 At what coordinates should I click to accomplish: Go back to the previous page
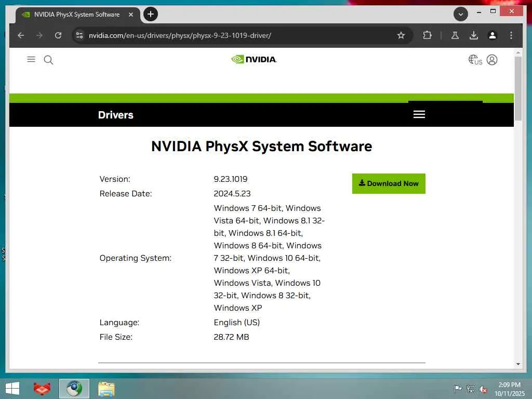(21, 35)
